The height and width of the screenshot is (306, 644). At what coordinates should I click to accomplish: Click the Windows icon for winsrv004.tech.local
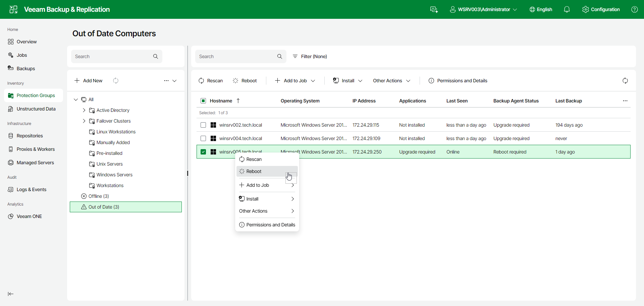(x=213, y=138)
